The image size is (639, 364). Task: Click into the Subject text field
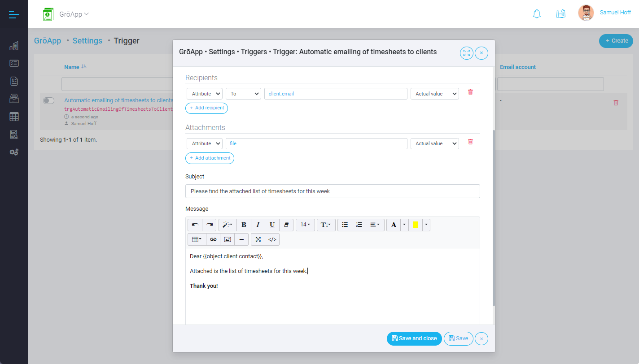click(x=333, y=191)
